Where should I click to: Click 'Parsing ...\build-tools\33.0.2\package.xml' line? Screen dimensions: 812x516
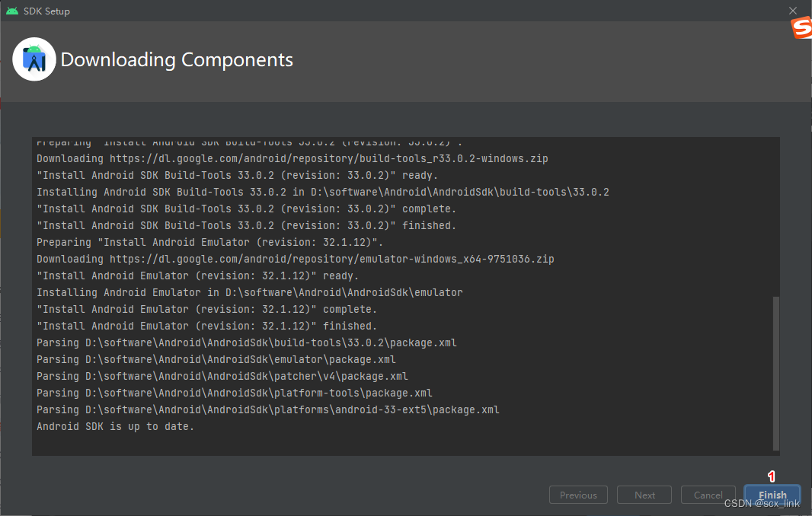point(247,342)
